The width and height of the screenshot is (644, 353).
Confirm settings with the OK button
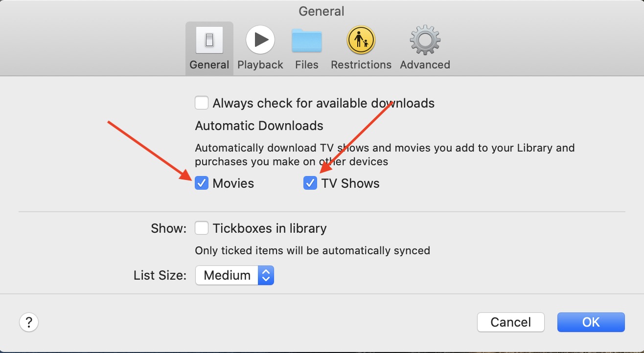pyautogui.click(x=591, y=322)
